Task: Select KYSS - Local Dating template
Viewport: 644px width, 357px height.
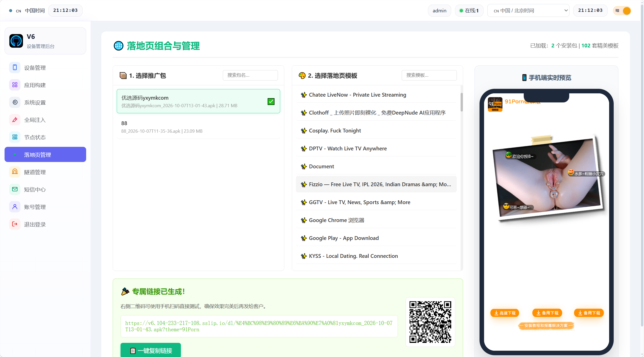Action: click(376, 256)
